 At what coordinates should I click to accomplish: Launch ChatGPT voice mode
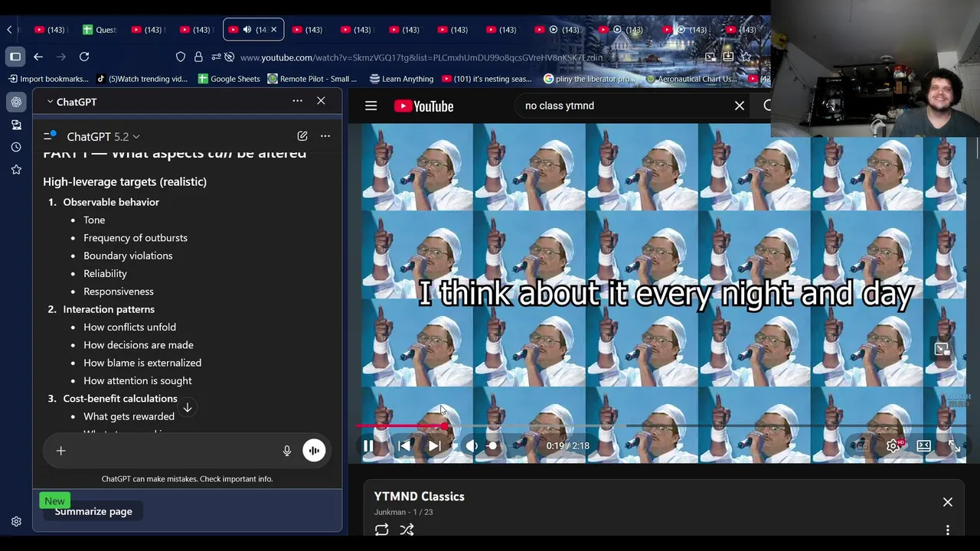coord(313,451)
